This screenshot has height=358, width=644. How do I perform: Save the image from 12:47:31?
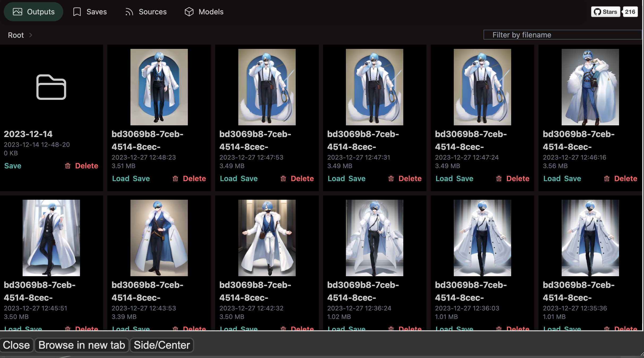[357, 178]
